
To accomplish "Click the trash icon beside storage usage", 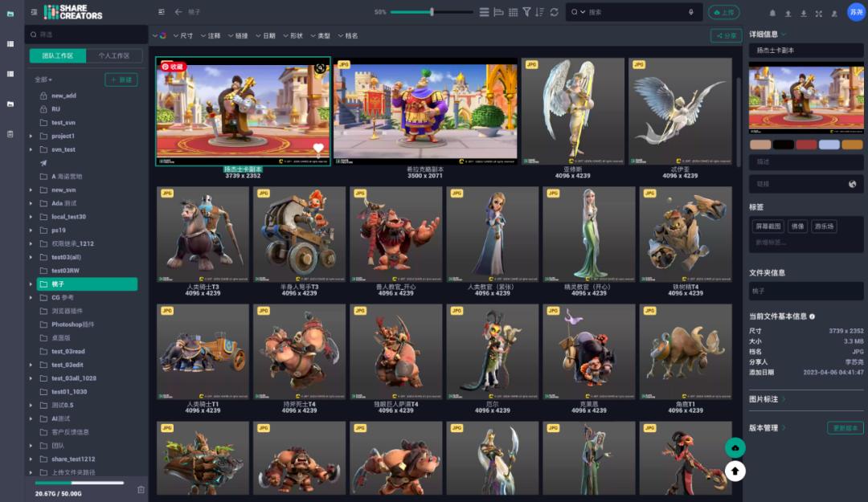I will [141, 490].
